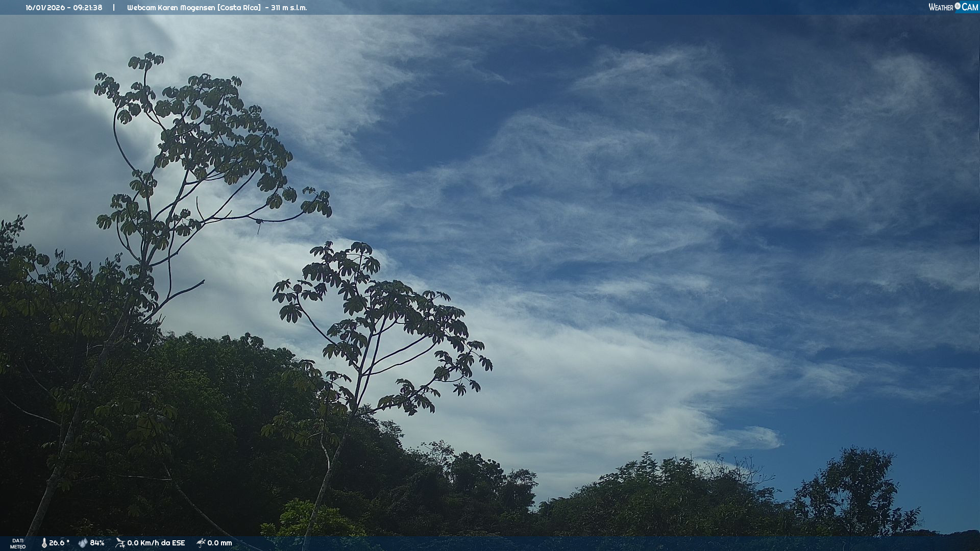This screenshot has width=980, height=551.
Task: Click the 16/01/2026 date stamp
Action: pyautogui.click(x=44, y=8)
